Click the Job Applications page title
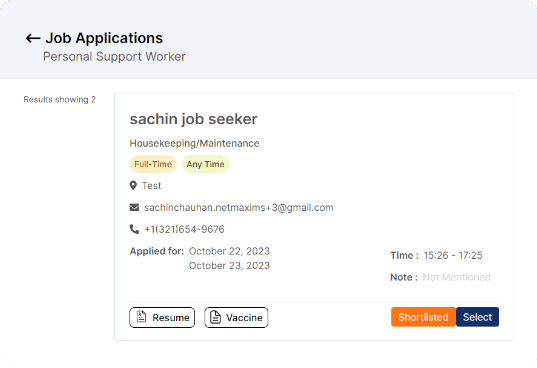The height and width of the screenshot is (368, 537). click(x=104, y=38)
